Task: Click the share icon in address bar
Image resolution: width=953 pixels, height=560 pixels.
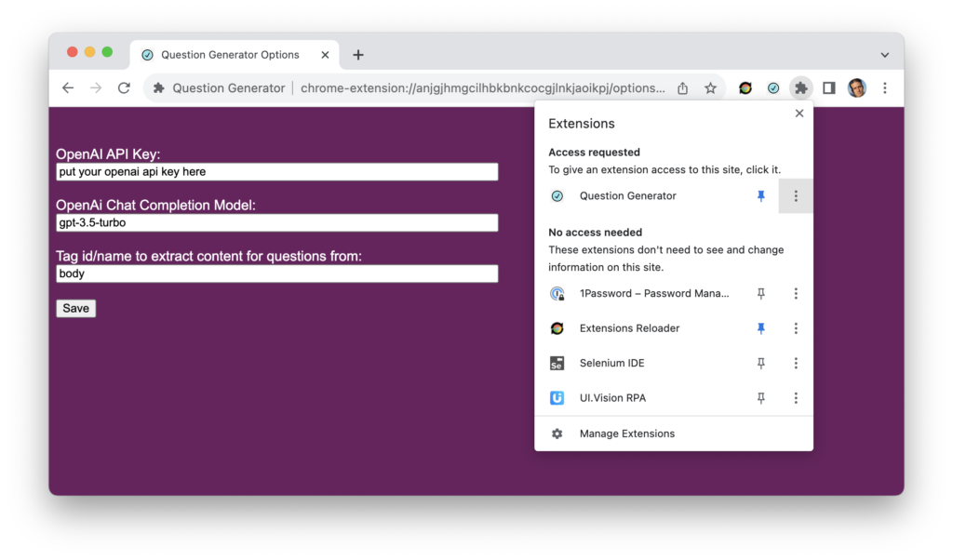Action: coord(683,88)
